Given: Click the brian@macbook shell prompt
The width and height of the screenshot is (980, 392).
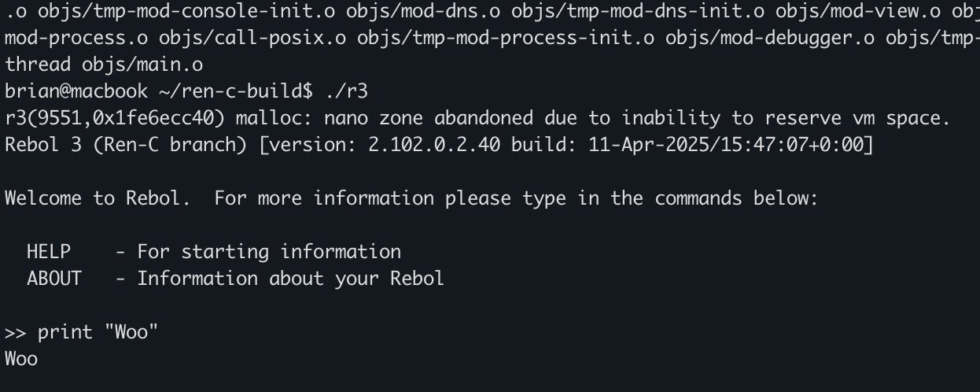Looking at the screenshot, I should [x=76, y=91].
